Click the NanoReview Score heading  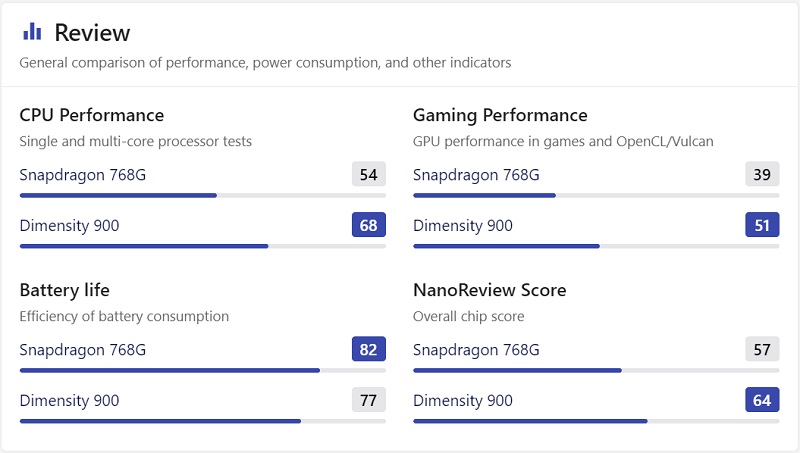tap(490, 290)
